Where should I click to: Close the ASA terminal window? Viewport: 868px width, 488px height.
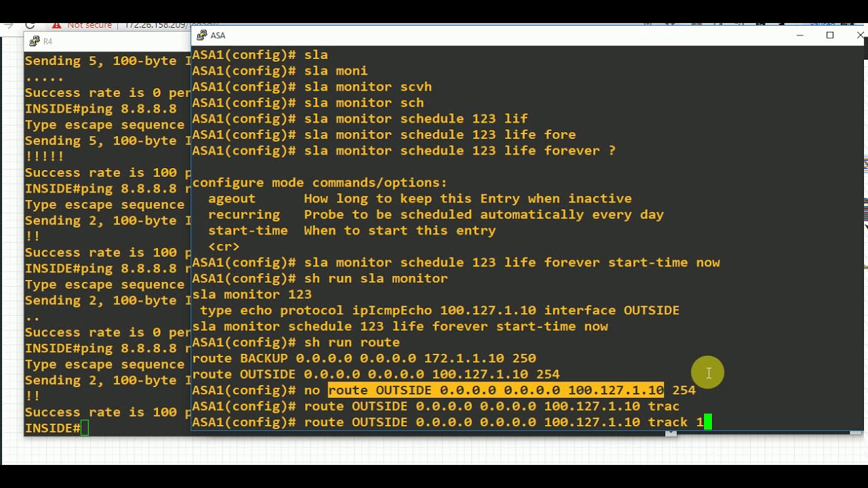click(x=859, y=35)
